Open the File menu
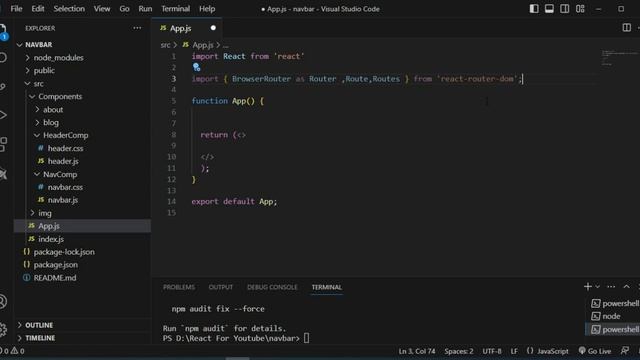This screenshot has width=640, height=360. [x=16, y=9]
